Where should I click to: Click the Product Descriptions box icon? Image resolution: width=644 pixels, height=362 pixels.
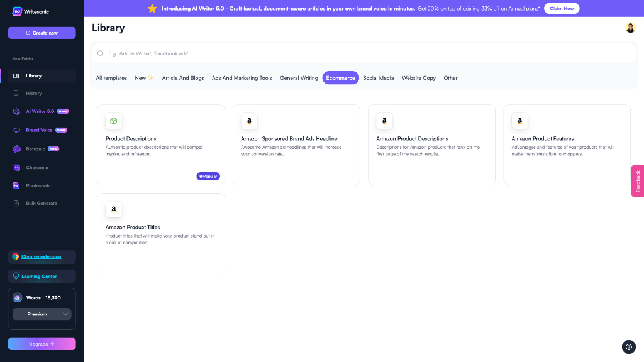click(114, 121)
